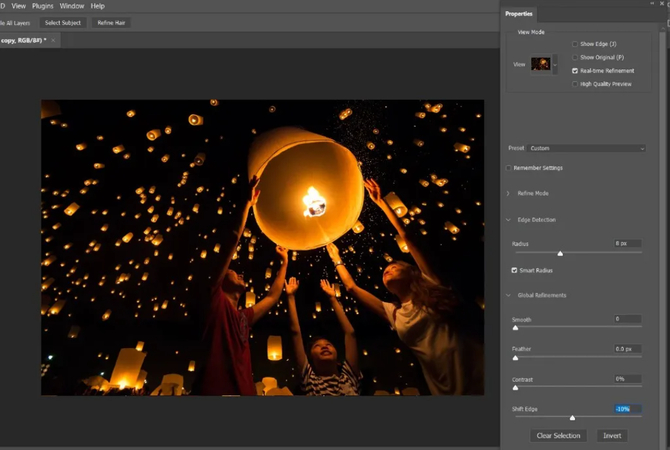Click the Feather value field
Viewport: 670px width, 450px height.
click(627, 349)
